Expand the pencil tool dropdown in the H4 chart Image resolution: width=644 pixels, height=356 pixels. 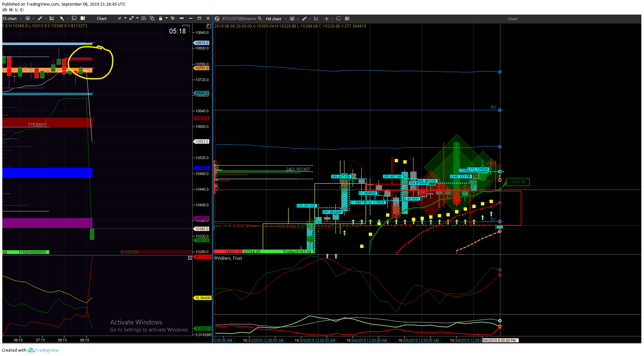310,19
